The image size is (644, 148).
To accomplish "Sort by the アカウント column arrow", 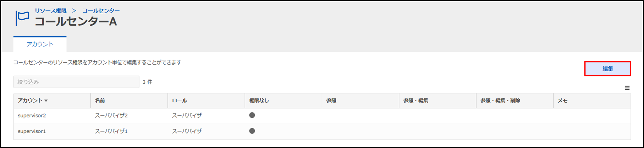I will point(46,101).
